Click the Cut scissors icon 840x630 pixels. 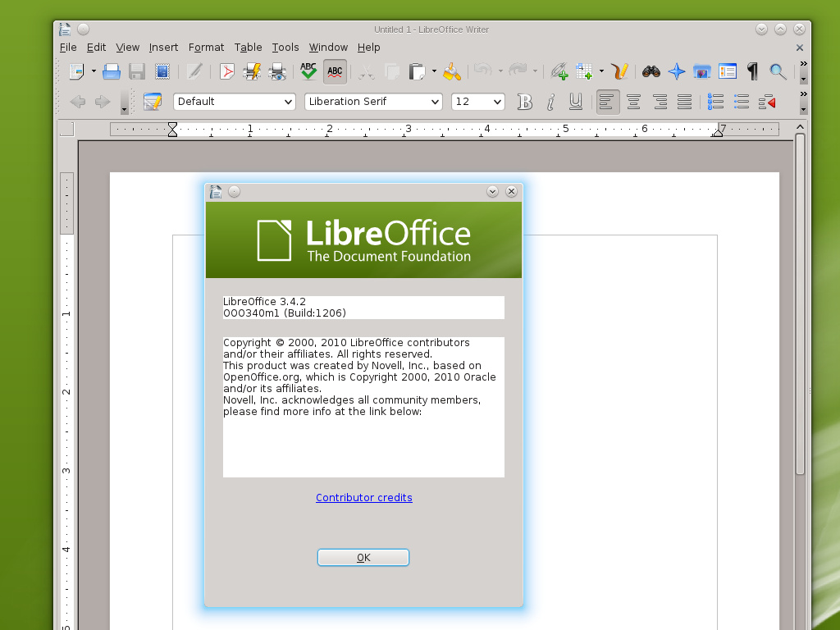point(367,71)
